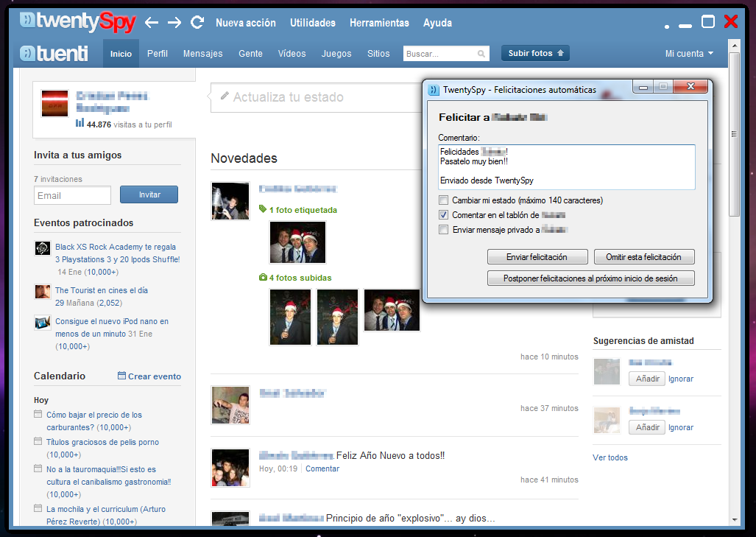Viewport: 756px width, 537px height.
Task: Open the Juegos tab
Action: click(x=336, y=54)
